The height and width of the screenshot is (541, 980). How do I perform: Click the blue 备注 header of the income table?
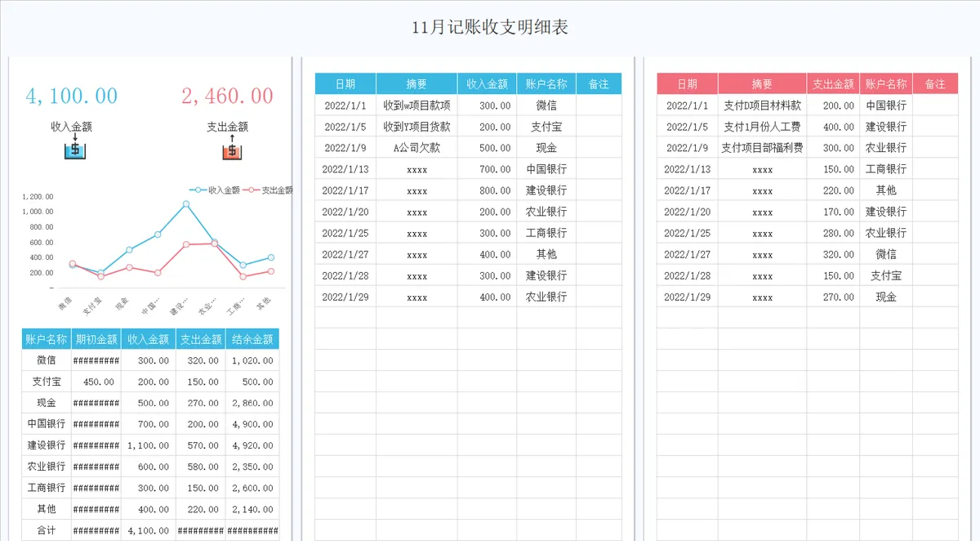coord(599,83)
